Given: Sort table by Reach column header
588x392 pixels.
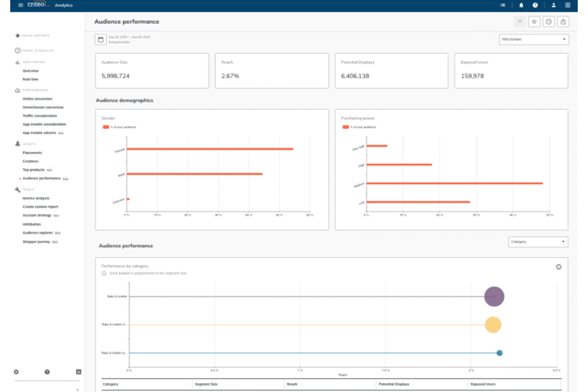Looking at the screenshot, I should pos(292,384).
